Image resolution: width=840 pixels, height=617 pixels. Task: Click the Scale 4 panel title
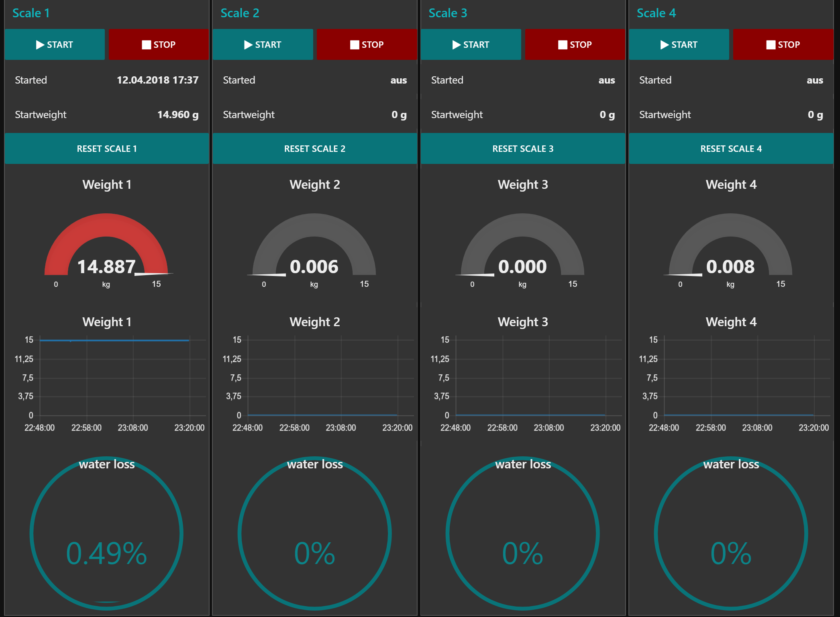[656, 13]
